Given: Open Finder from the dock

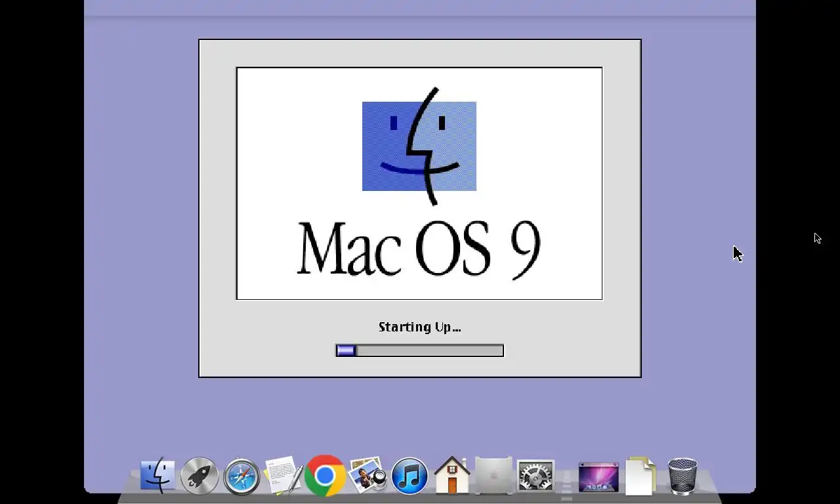Looking at the screenshot, I should coord(157,475).
